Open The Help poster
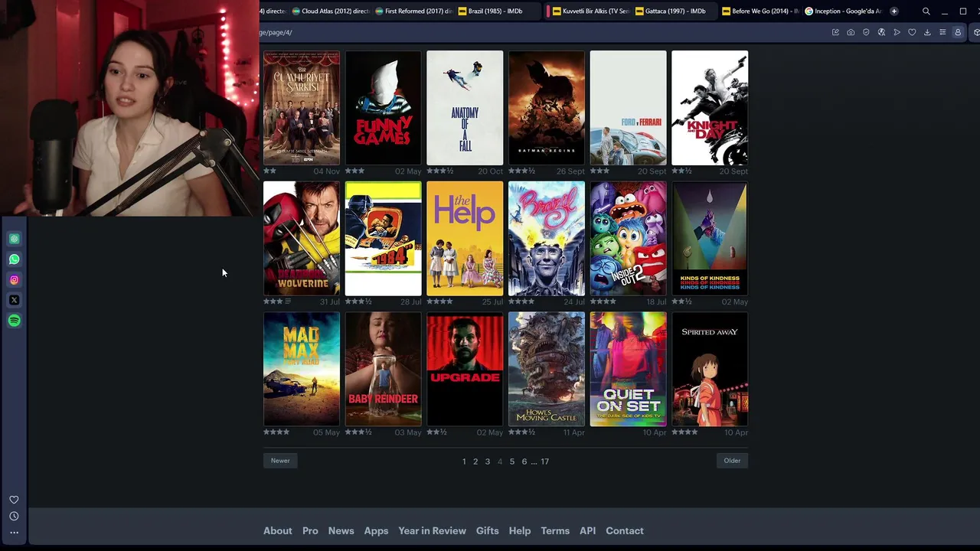 pyautogui.click(x=465, y=239)
